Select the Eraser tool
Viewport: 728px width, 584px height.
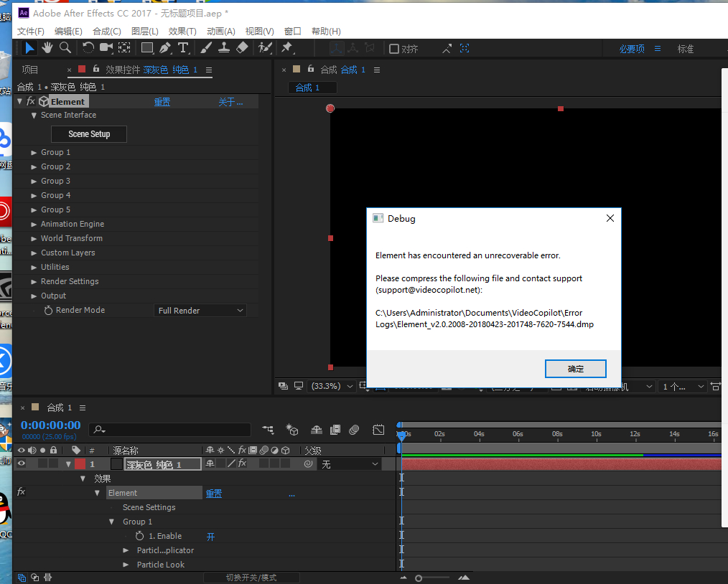coord(242,48)
